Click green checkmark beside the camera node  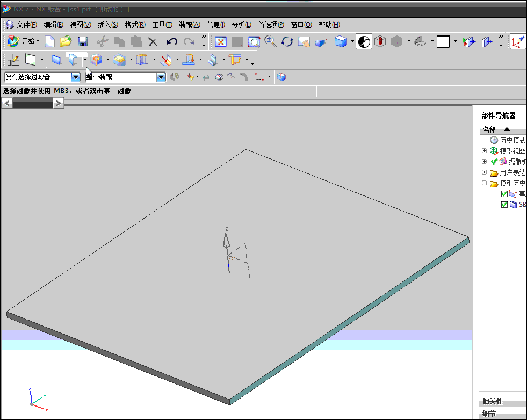pyautogui.click(x=494, y=162)
